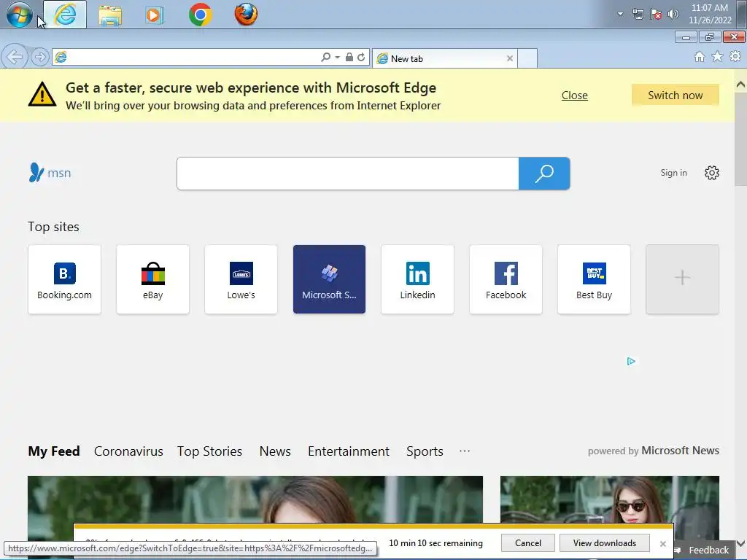
Task: Open Windows Explorer from the taskbar
Action: click(110, 15)
